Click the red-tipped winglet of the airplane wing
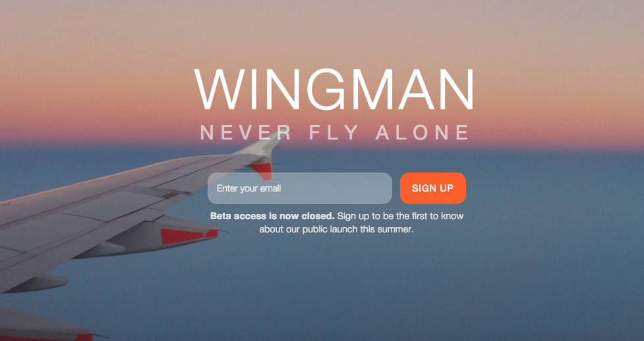The image size is (644, 341). pyautogui.click(x=262, y=169)
